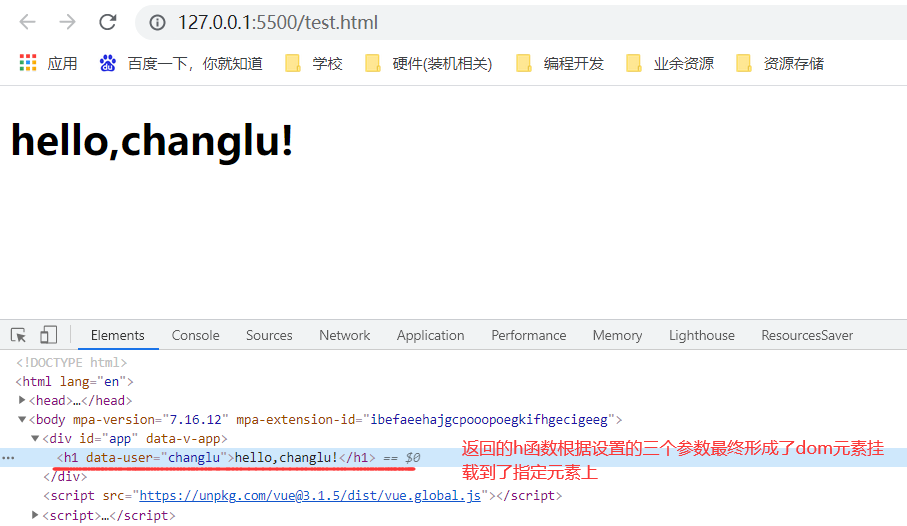Open the 编程开发 bookmark folder
Image resolution: width=907 pixels, height=526 pixels.
coord(560,63)
